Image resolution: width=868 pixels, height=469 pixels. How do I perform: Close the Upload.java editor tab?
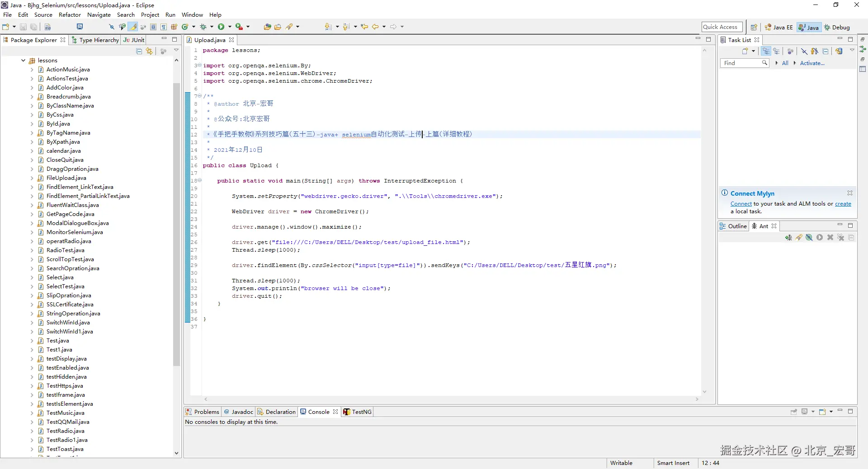click(231, 40)
